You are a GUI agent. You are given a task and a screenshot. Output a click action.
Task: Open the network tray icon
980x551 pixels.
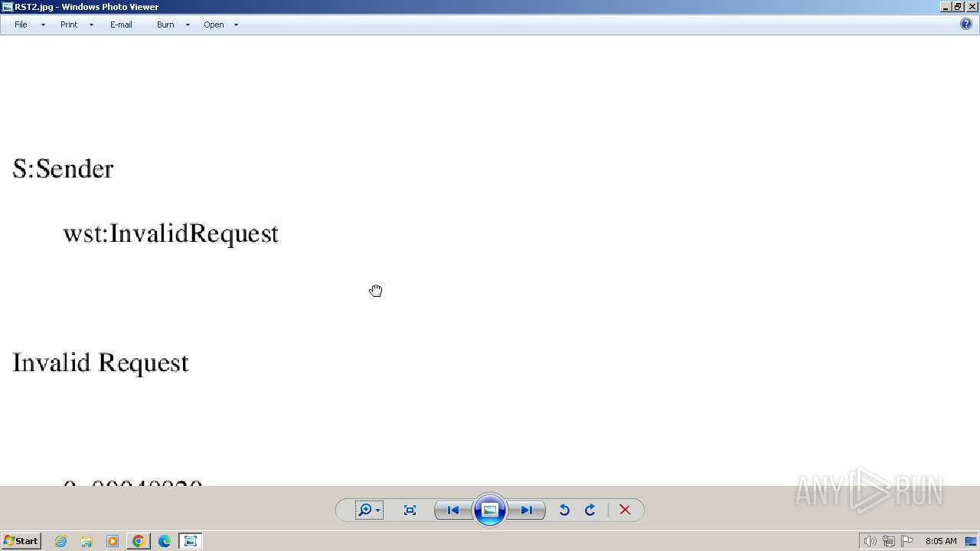click(889, 541)
